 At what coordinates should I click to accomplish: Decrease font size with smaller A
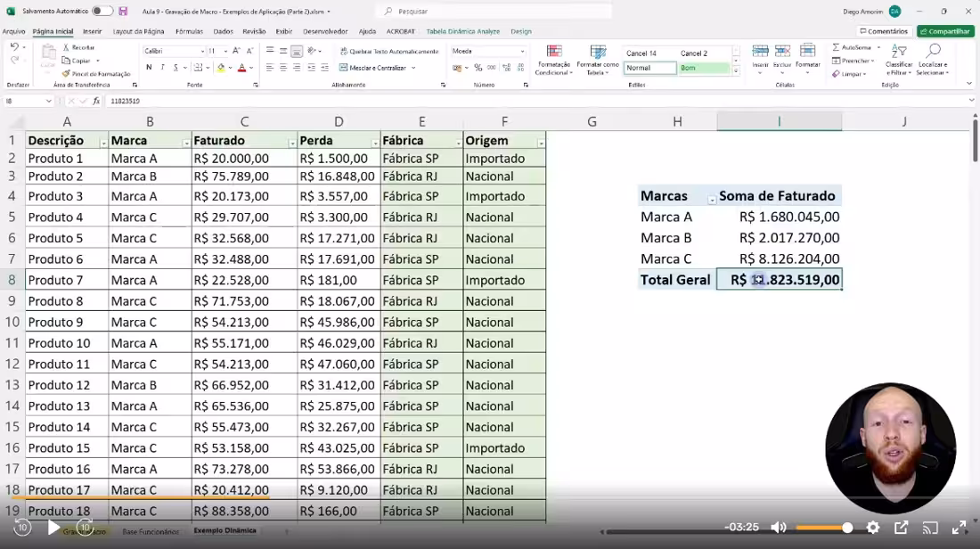249,52
